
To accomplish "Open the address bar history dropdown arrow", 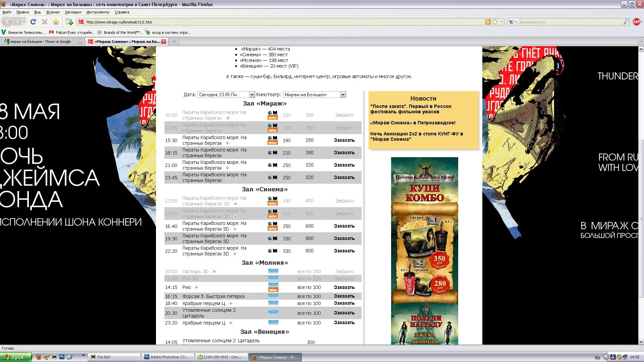I will [501, 22].
